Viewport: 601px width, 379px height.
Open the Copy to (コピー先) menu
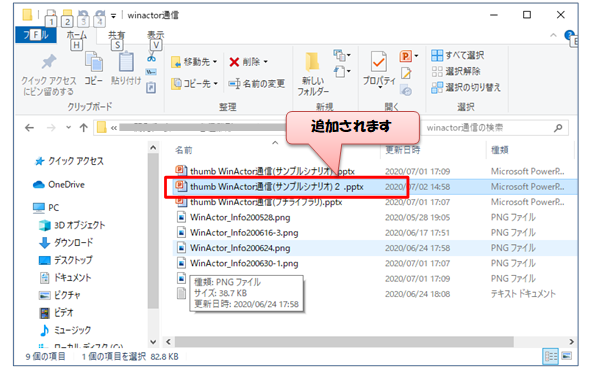coord(194,84)
